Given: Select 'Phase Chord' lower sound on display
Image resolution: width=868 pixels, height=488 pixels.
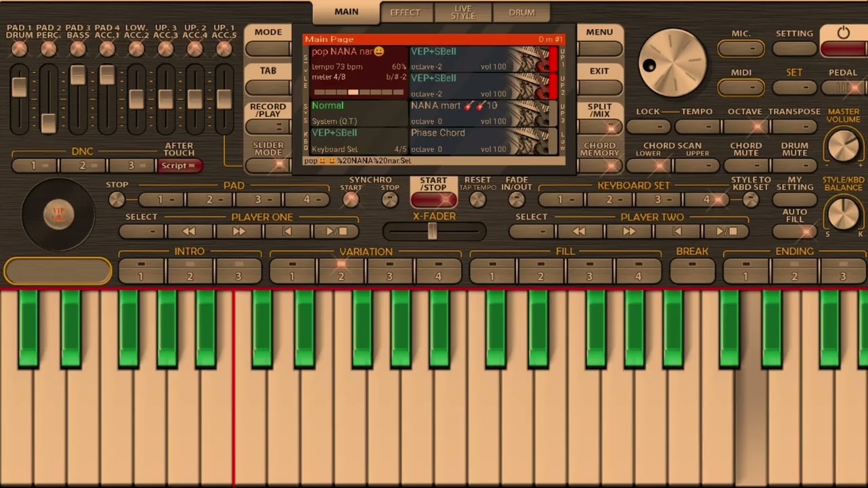Looking at the screenshot, I should click(483, 140).
